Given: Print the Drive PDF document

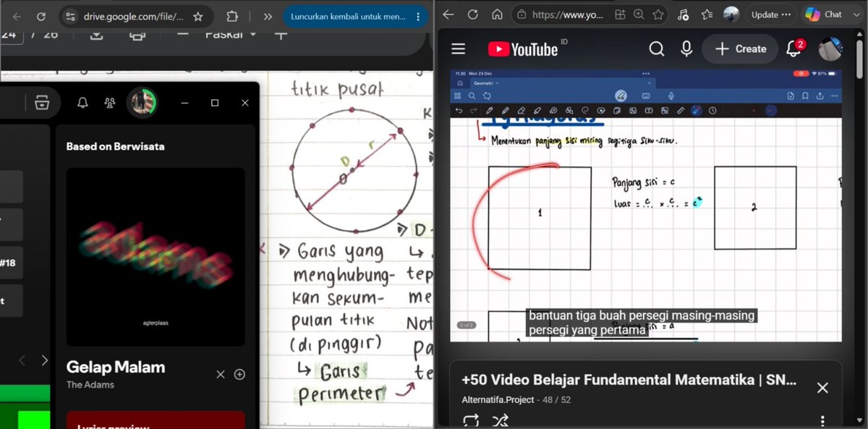Looking at the screenshot, I should 137,35.
